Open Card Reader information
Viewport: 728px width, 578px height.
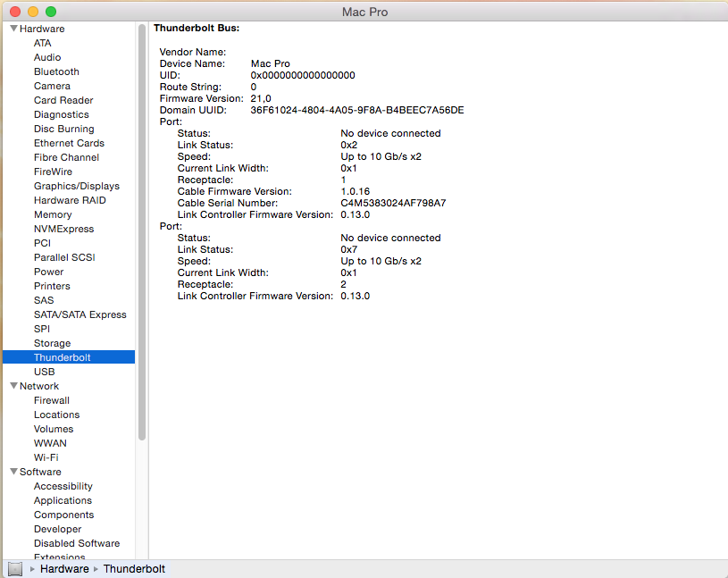63,100
